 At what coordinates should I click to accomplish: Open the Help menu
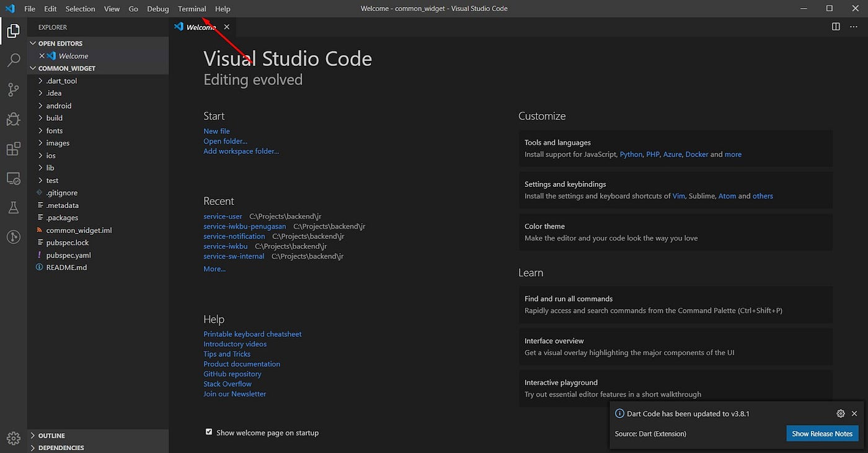coord(223,9)
